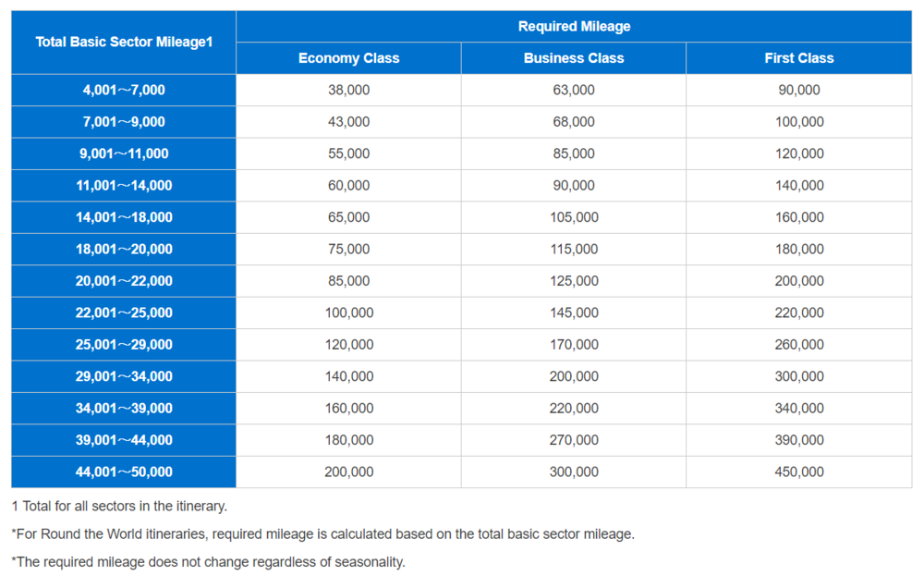Viewport: 924px width, 576px height.
Task: Click the Total Basic Sector Mileage1 header
Action: coord(124,43)
